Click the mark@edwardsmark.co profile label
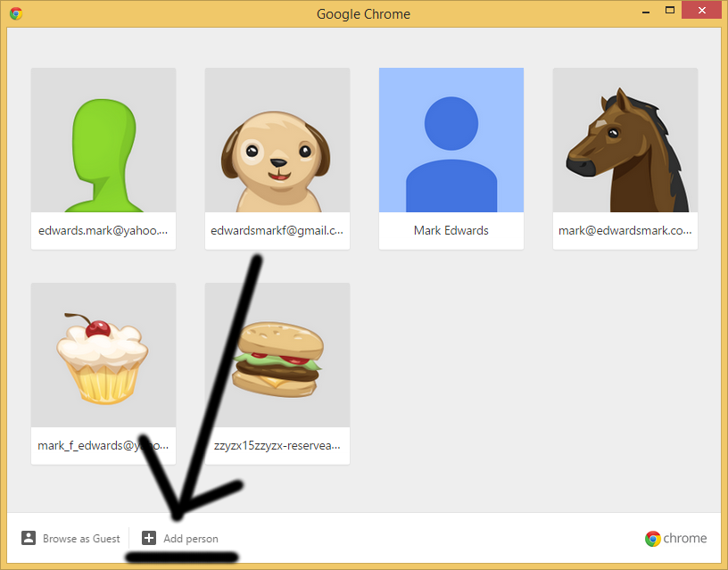The image size is (728, 570). 625,231
